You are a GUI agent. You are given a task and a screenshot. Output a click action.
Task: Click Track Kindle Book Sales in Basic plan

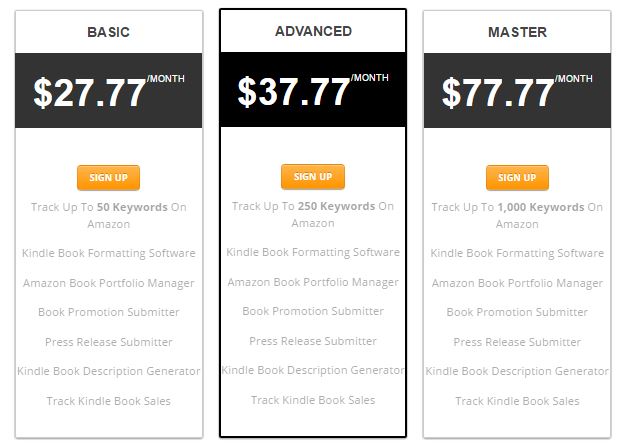click(x=108, y=401)
